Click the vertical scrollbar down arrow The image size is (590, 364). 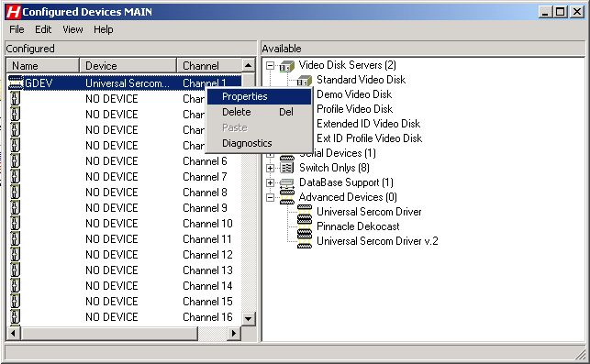click(x=248, y=319)
